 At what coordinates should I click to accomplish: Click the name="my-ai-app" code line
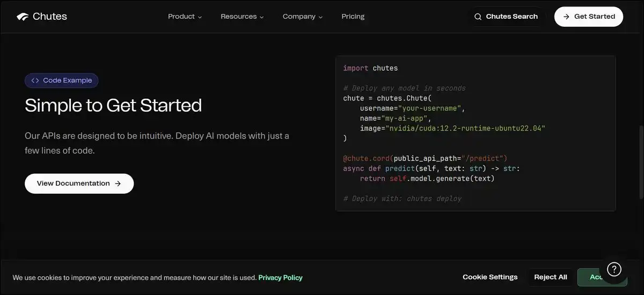pos(396,118)
